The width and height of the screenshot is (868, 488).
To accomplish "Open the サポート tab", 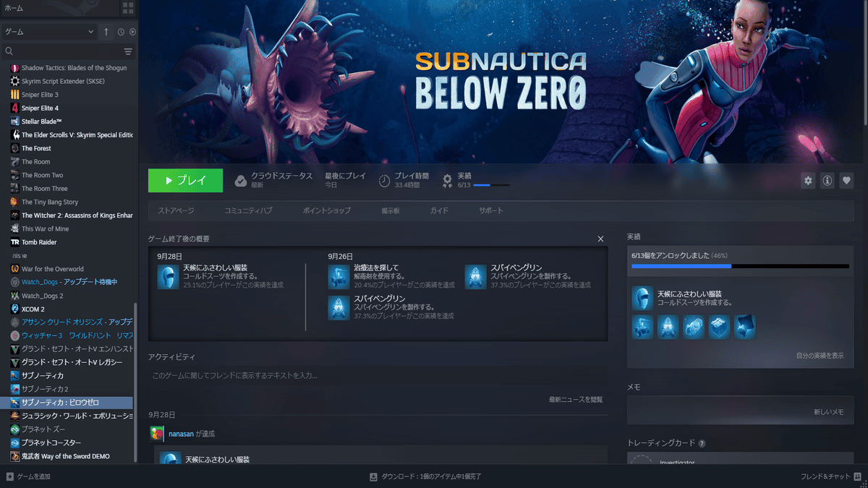I will pyautogui.click(x=490, y=210).
